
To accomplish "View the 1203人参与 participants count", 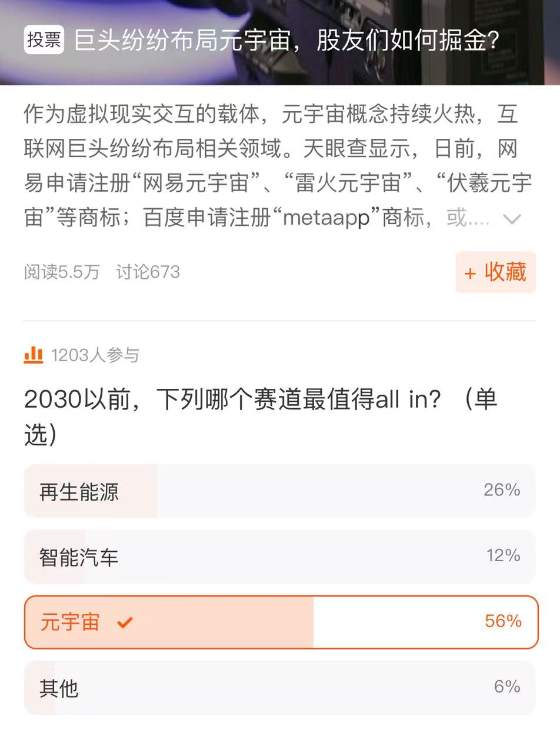I will (95, 355).
